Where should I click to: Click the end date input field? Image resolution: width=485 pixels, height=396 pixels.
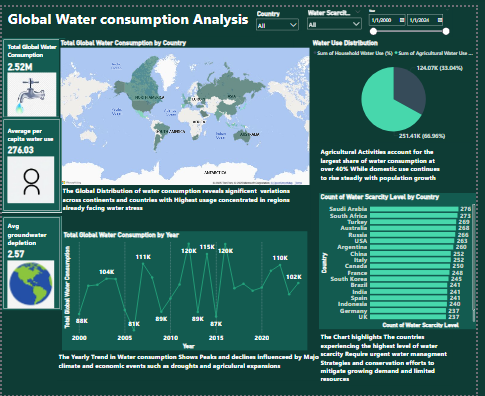(425, 20)
